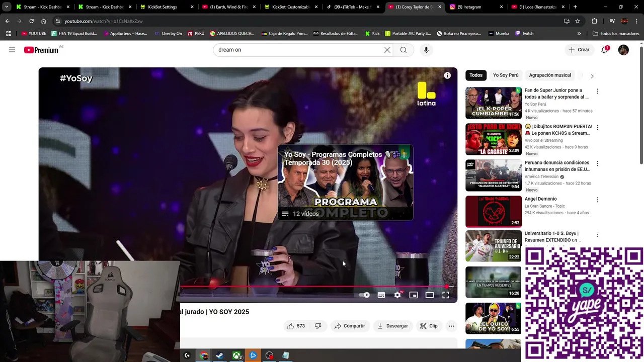Open Xbox app from the taskbar

coord(236,355)
